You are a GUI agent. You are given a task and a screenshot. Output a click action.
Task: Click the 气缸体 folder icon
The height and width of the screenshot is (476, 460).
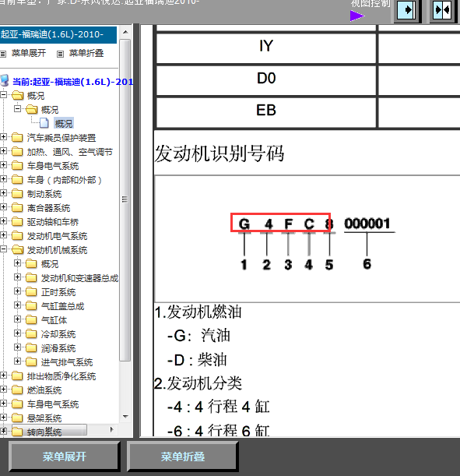click(x=31, y=319)
